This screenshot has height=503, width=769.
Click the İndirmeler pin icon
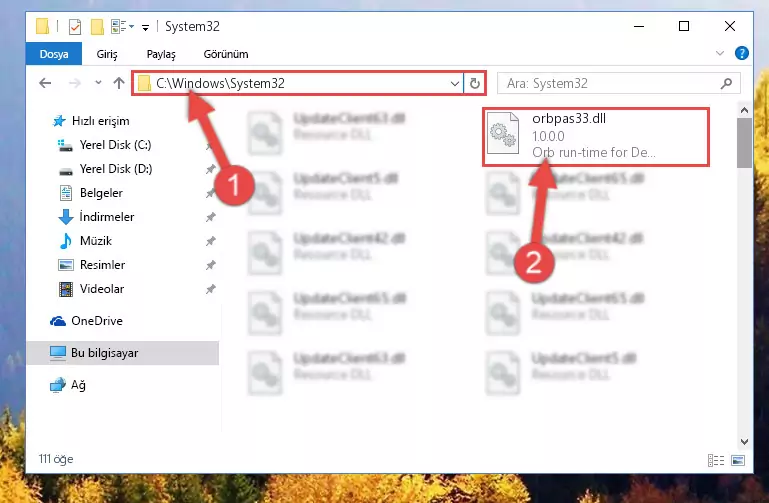coord(210,217)
